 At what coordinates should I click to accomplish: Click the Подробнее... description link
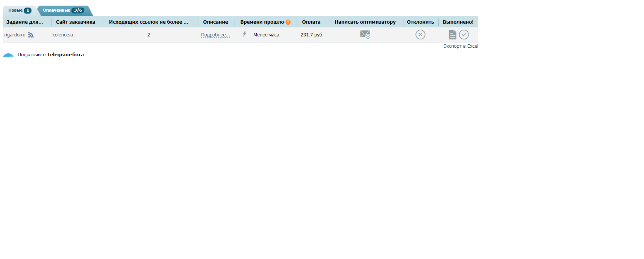point(215,35)
